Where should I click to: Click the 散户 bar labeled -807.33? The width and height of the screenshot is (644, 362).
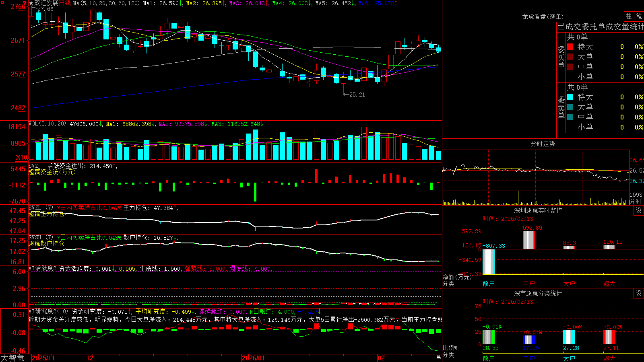[x=489, y=261]
